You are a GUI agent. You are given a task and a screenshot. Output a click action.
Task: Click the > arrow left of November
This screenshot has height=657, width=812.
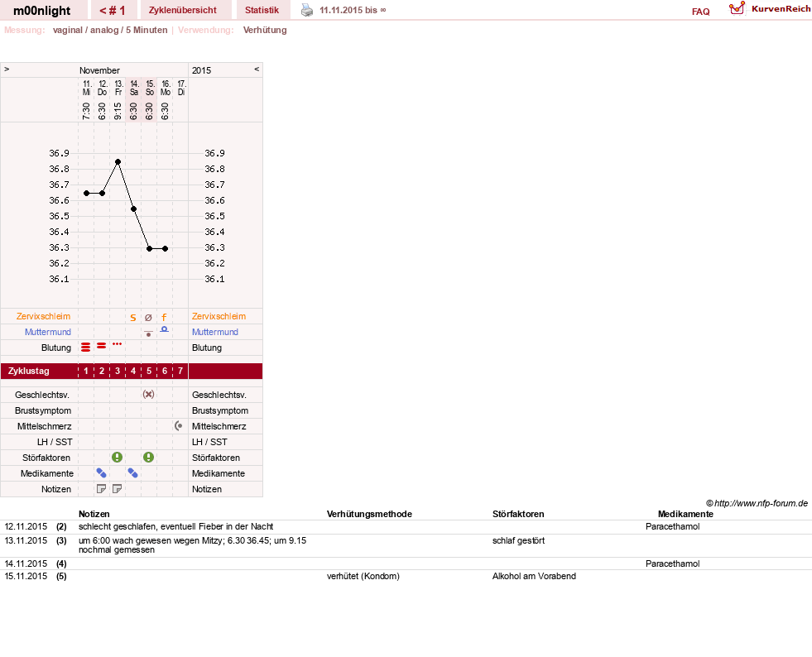coord(7,69)
